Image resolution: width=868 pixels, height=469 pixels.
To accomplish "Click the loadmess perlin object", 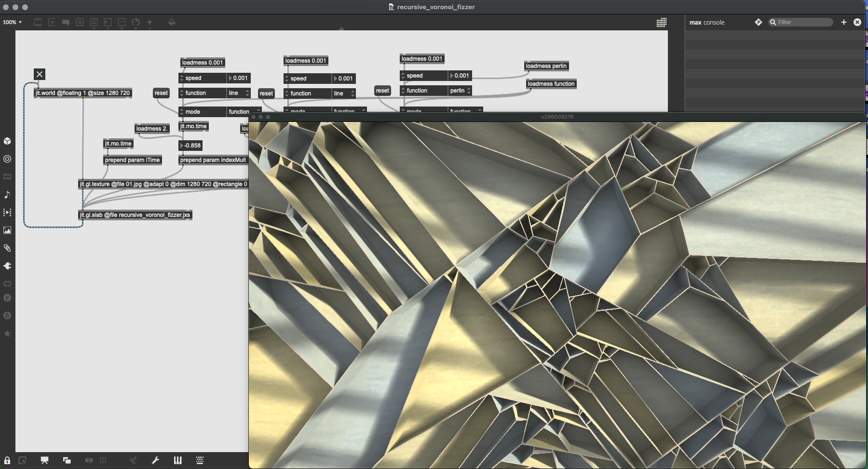I will tap(546, 66).
